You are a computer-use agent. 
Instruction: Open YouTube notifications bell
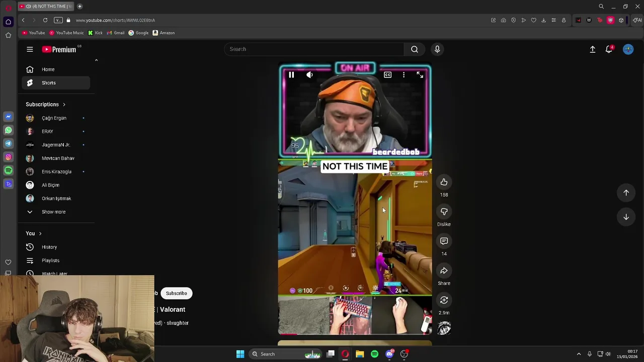609,49
